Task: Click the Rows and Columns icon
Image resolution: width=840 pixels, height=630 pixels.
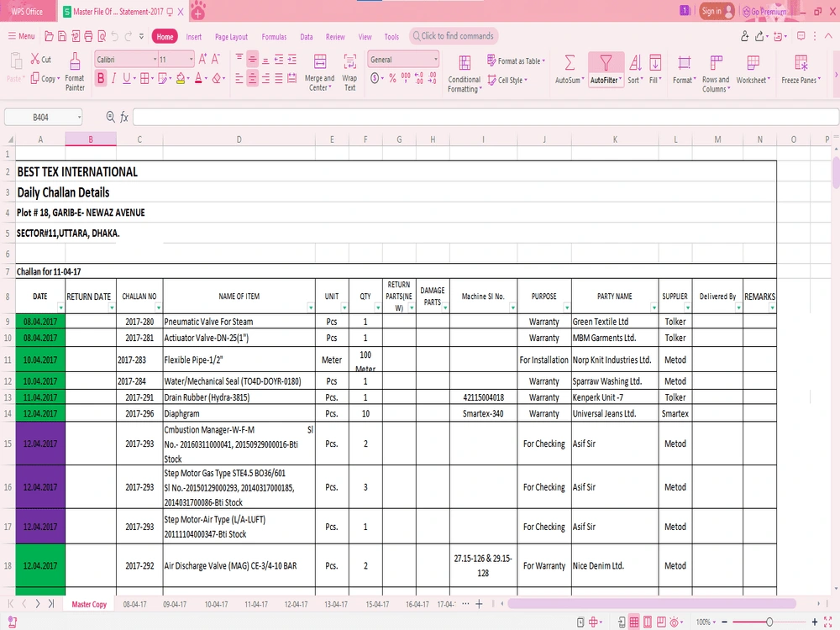Action: pyautogui.click(x=716, y=63)
